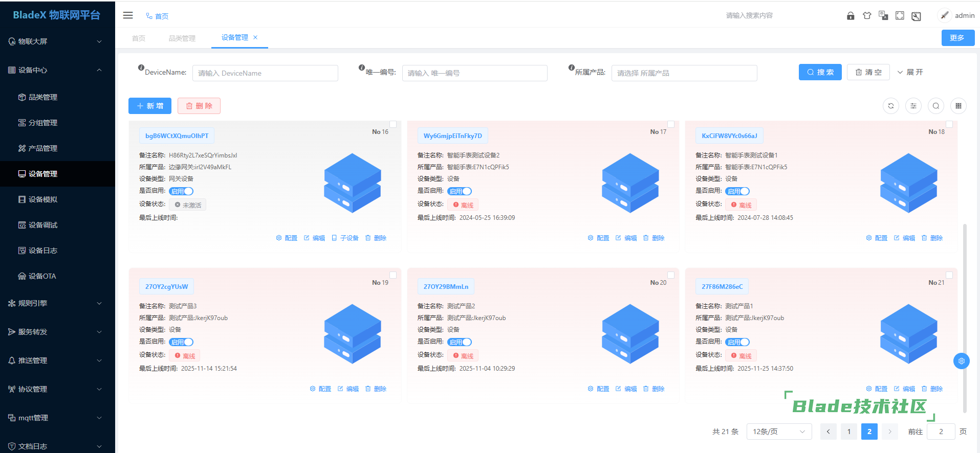
Task: Switch view with grid layout icon
Action: tap(959, 106)
